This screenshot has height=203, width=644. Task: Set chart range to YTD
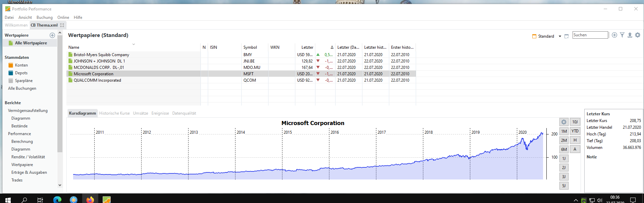click(x=575, y=131)
